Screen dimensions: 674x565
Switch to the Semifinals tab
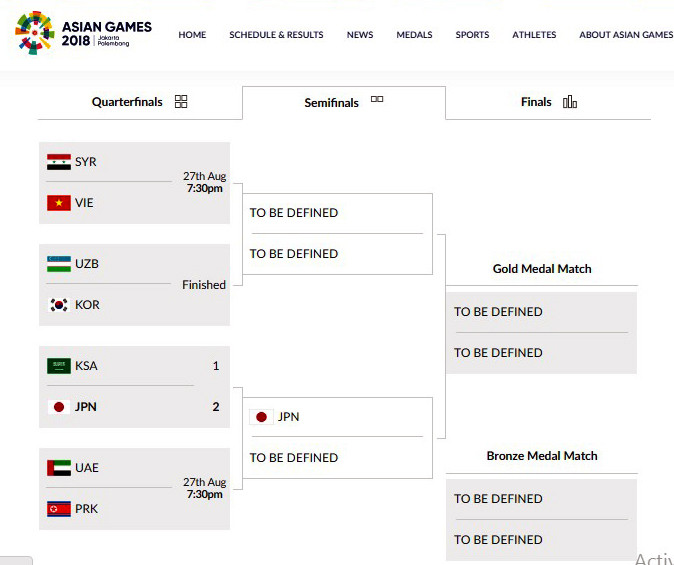[x=343, y=102]
